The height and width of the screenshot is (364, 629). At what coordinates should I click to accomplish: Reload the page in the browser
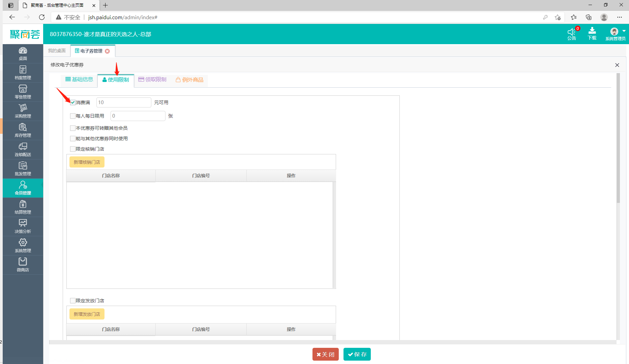pos(42,17)
